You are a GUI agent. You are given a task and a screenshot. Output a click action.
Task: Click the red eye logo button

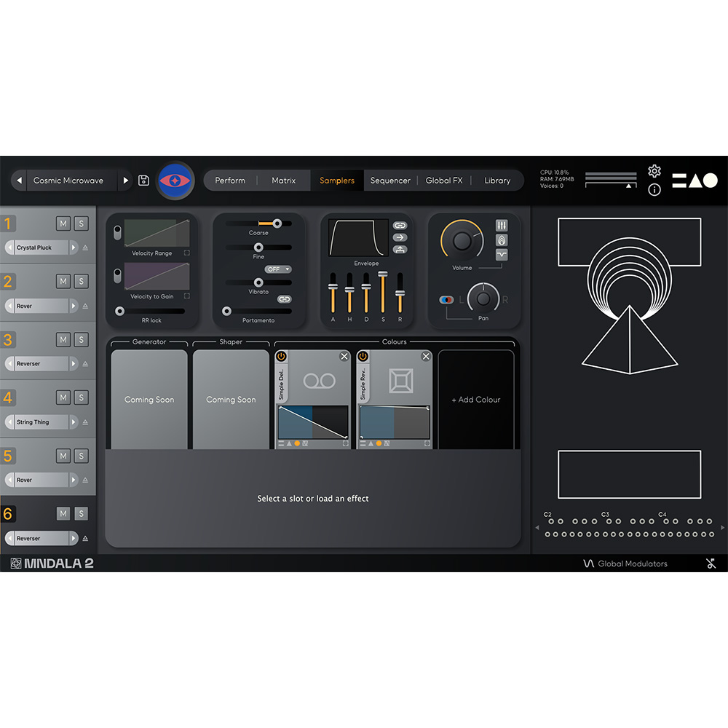pyautogui.click(x=175, y=180)
